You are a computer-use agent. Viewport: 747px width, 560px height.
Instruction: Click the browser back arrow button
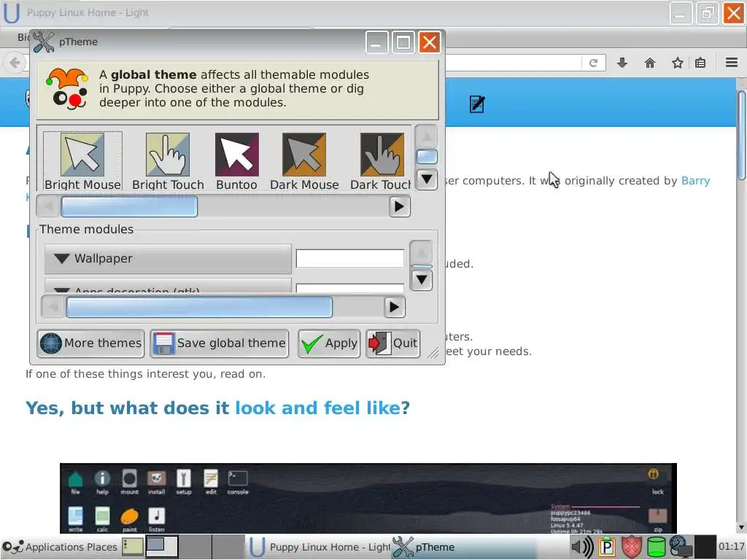(x=15, y=63)
